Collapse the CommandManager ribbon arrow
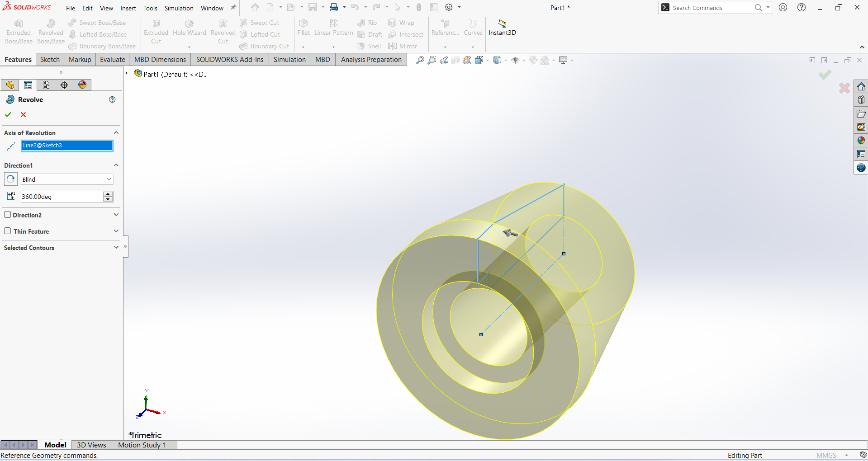The width and height of the screenshot is (868, 461). tap(862, 47)
